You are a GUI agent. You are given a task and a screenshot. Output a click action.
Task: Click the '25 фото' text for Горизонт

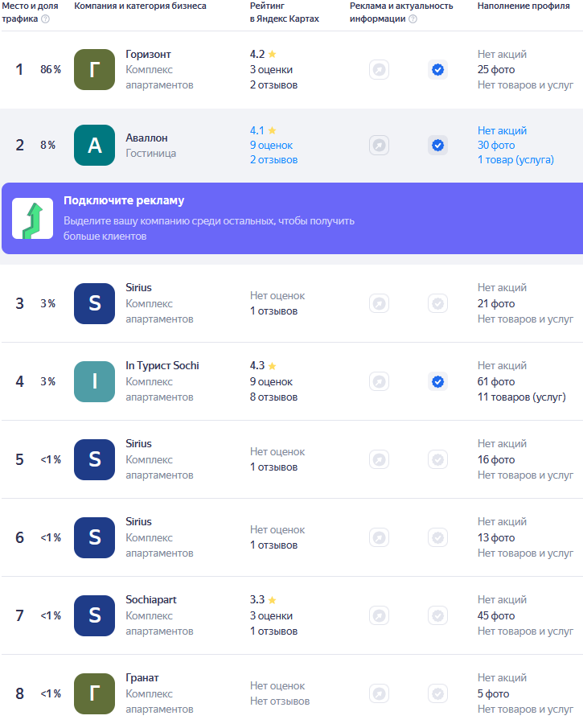[x=496, y=70]
